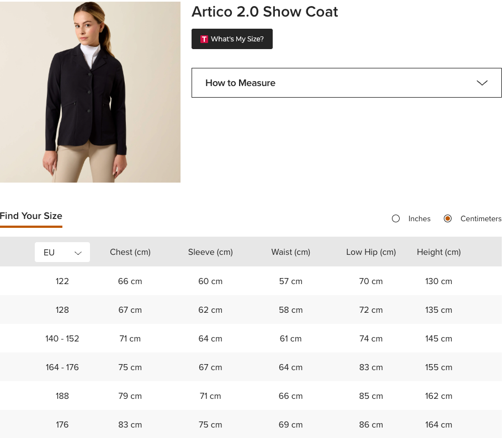View the show coat product photo

90,92
